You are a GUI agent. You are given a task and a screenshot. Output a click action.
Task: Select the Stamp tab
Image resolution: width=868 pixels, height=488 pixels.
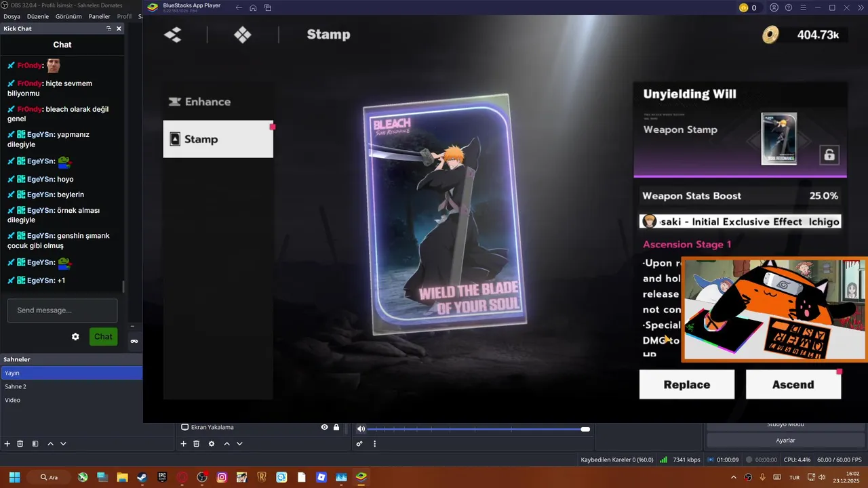tap(218, 139)
